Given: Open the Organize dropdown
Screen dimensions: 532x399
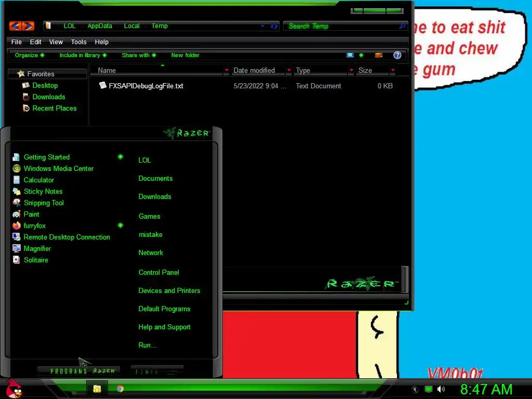Looking at the screenshot, I should coord(29,55).
